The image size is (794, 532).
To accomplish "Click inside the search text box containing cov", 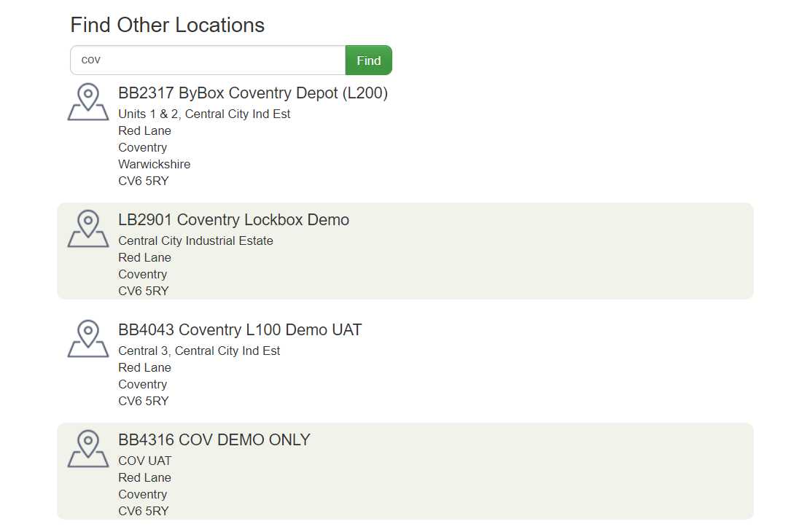I will click(x=206, y=60).
